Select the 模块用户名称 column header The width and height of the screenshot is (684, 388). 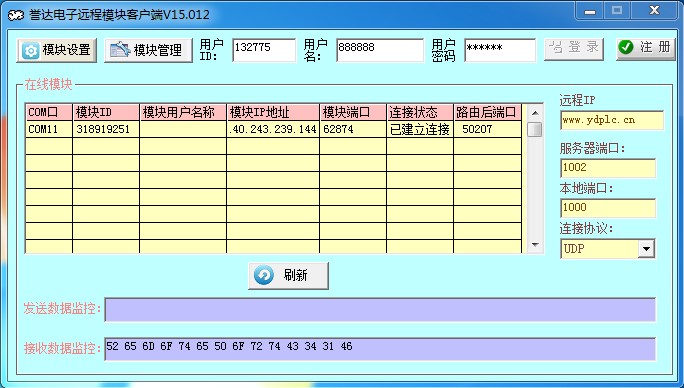tap(183, 113)
